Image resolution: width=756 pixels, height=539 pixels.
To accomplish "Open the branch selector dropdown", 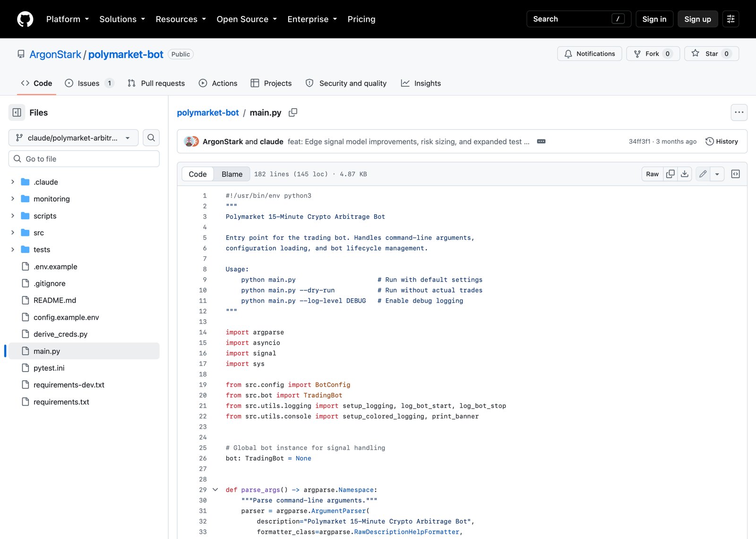I will [73, 138].
